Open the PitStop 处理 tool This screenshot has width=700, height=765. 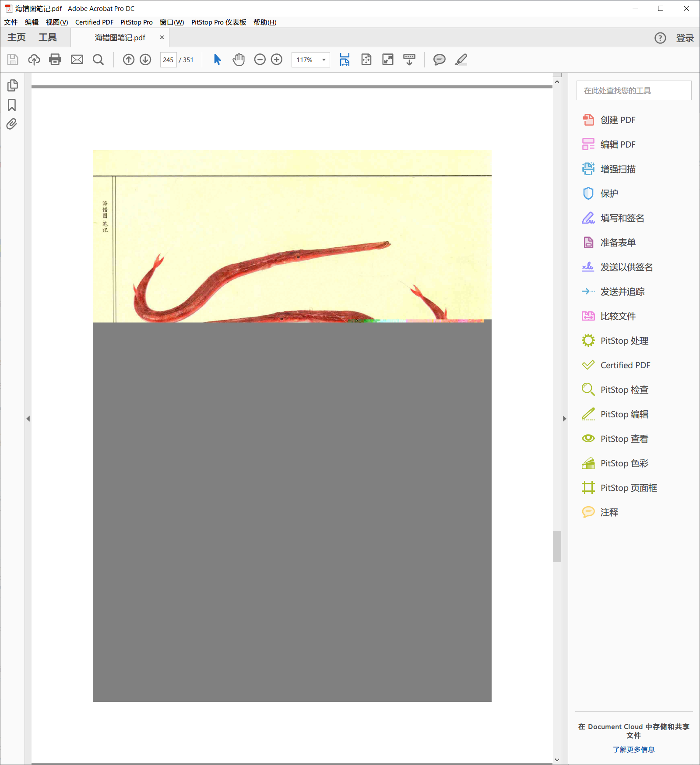(616, 341)
